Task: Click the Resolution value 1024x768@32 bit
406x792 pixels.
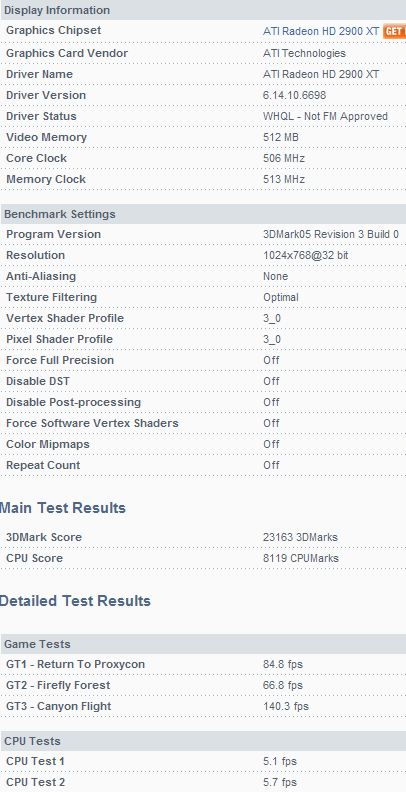Action: pos(306,256)
